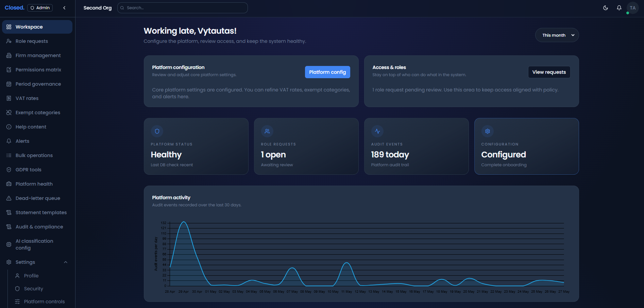Open Firm management page
This screenshot has height=308, width=644.
pyautogui.click(x=37, y=55)
